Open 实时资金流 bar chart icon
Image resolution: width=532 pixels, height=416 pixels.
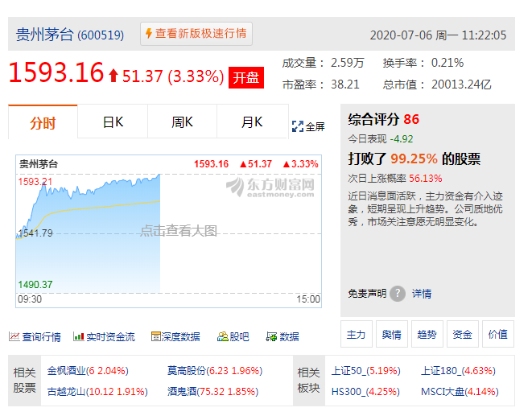79,336
